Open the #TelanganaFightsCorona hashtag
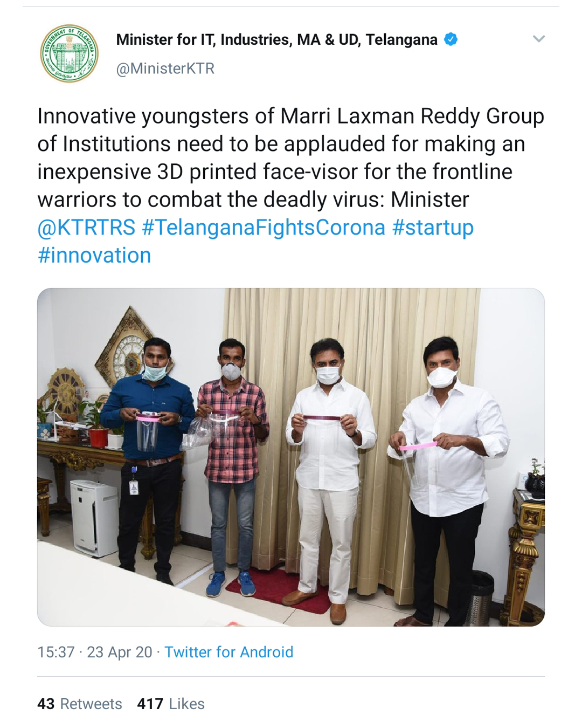This screenshot has width=582, height=728. [x=264, y=227]
